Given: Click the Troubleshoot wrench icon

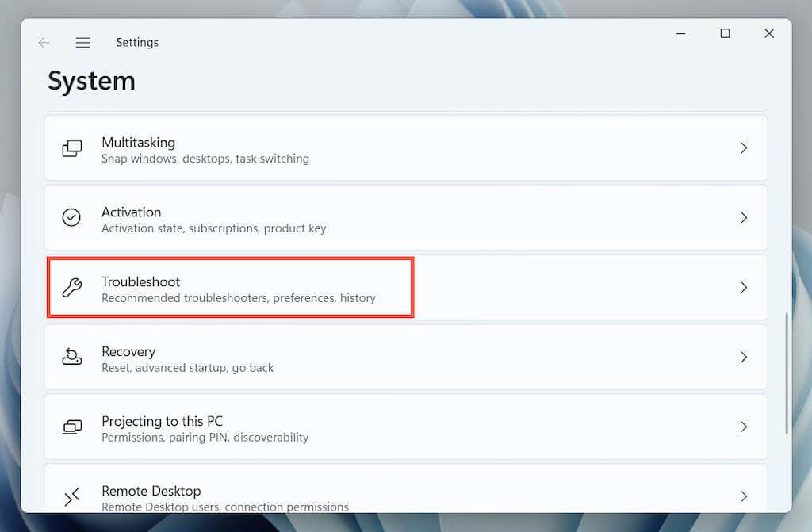Looking at the screenshot, I should [72, 288].
